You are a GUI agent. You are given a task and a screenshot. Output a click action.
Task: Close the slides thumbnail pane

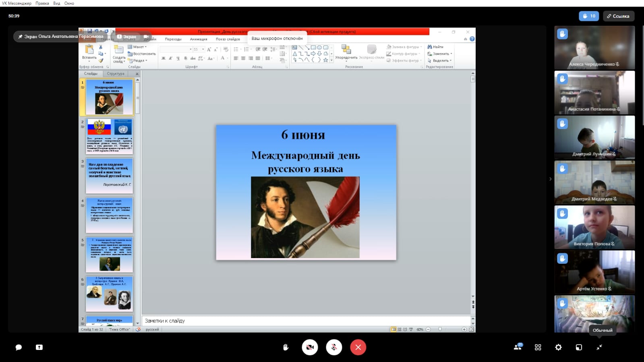(x=137, y=74)
